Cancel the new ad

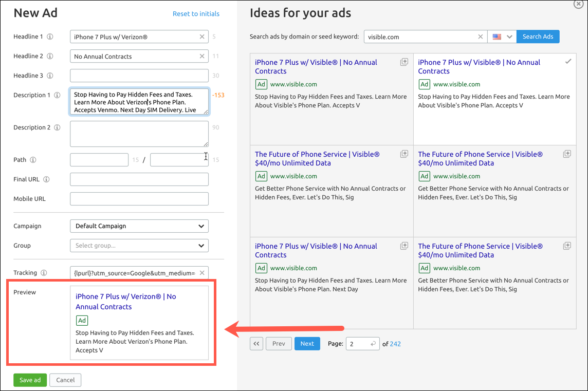tap(65, 380)
